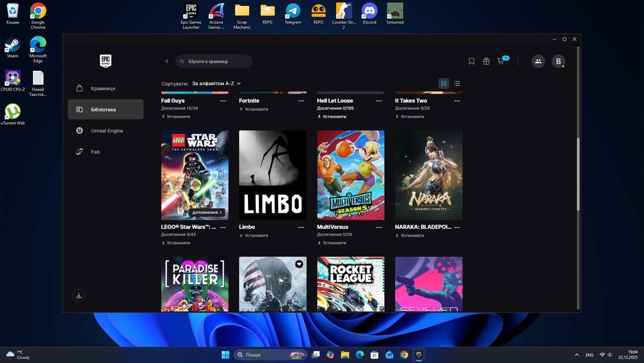The height and width of the screenshot is (363, 644).
Task: Open more options for LEGO Star Wars
Action: click(x=223, y=228)
